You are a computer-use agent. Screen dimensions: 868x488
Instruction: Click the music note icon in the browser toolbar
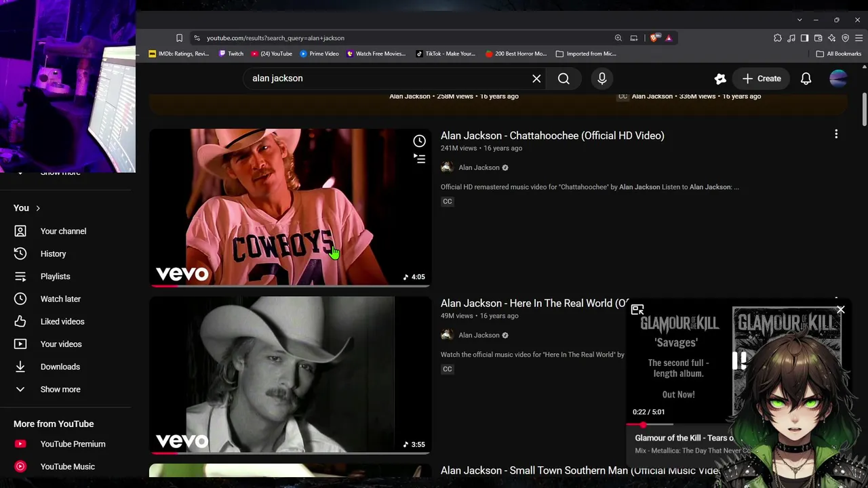tap(791, 38)
